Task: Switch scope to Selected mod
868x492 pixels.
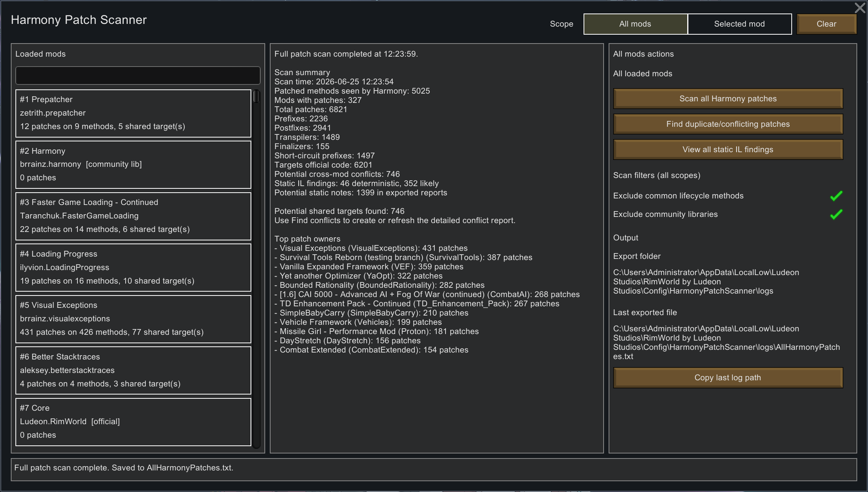Action: coord(739,24)
